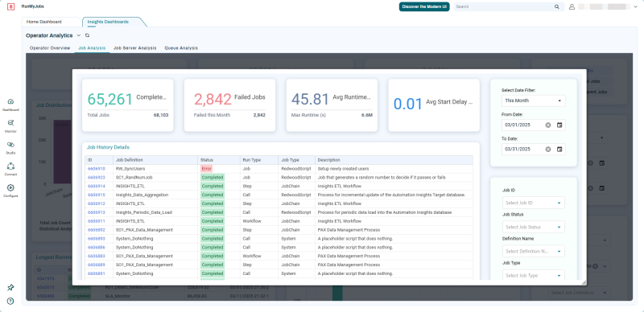Open the Select Job Status dropdown
The height and width of the screenshot is (312, 644).
tap(533, 227)
